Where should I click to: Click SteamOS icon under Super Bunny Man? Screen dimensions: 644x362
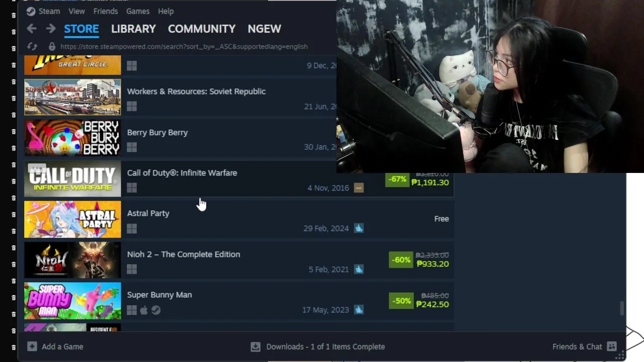click(156, 310)
